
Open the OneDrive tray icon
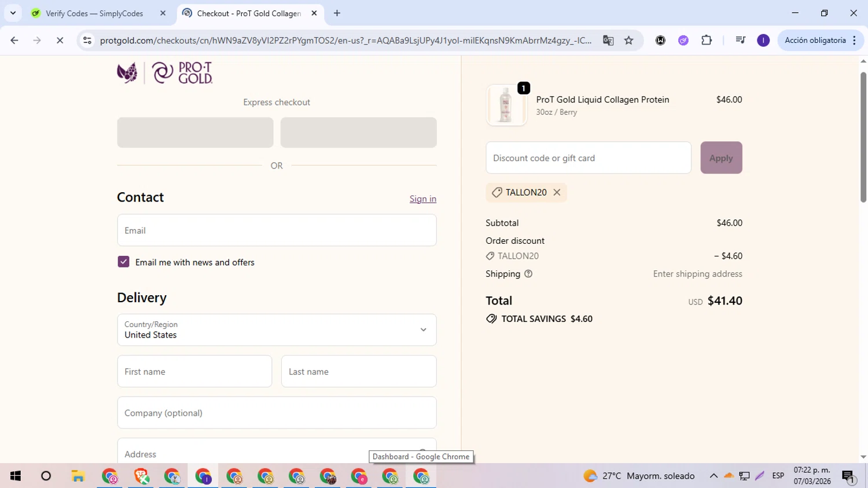tap(729, 476)
